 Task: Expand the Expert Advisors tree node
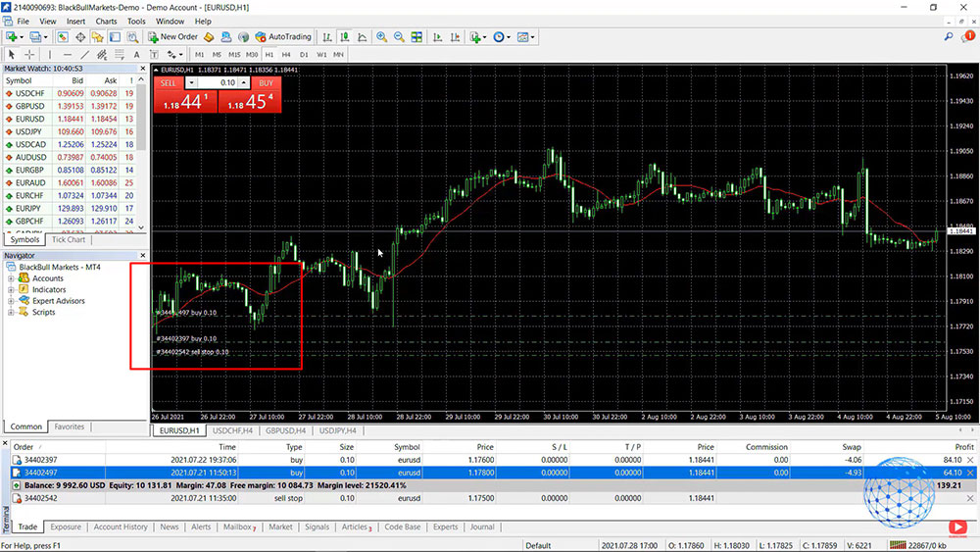coord(11,301)
